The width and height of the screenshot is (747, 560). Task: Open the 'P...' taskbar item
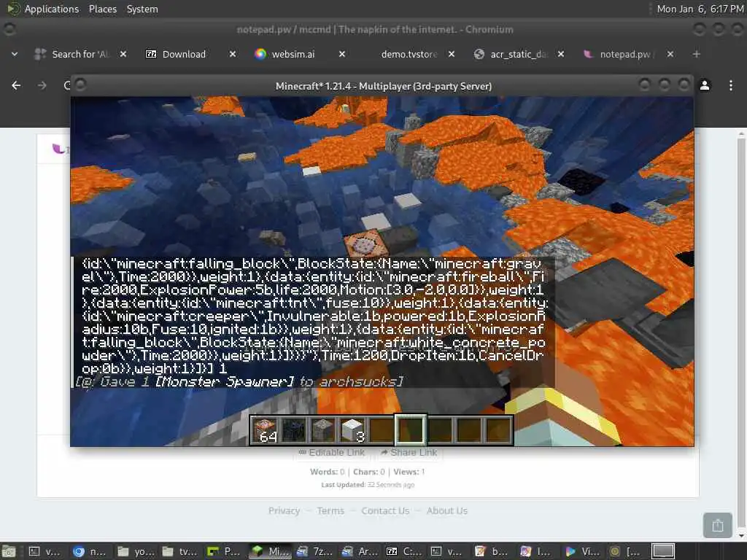point(224,551)
